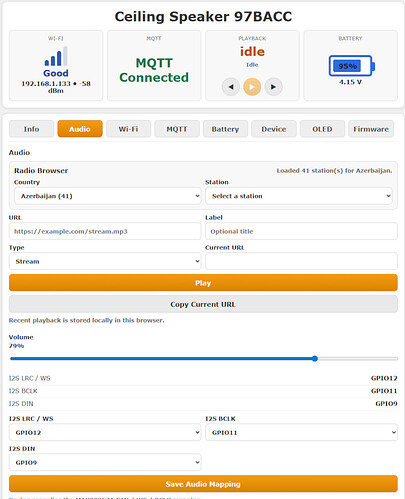Expand the Type dropdown set to Stream

(x=105, y=261)
